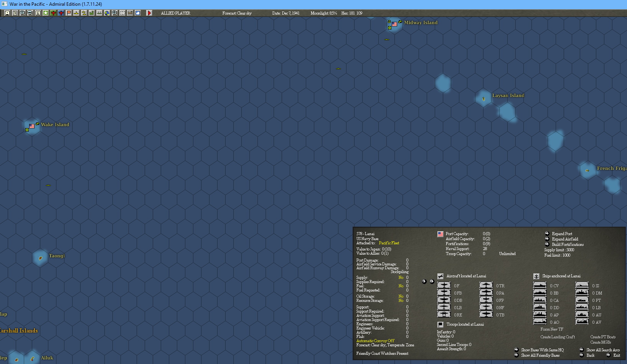This screenshot has height=364, width=627.
Task: Click the battleship icon beside 0 BB
Action: 540,293
